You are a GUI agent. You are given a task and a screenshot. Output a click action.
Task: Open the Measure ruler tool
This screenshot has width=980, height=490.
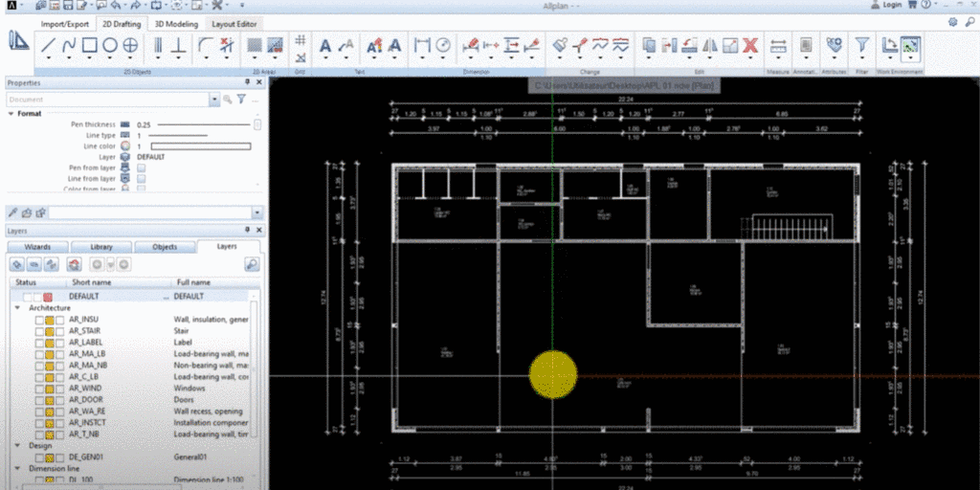tap(778, 45)
